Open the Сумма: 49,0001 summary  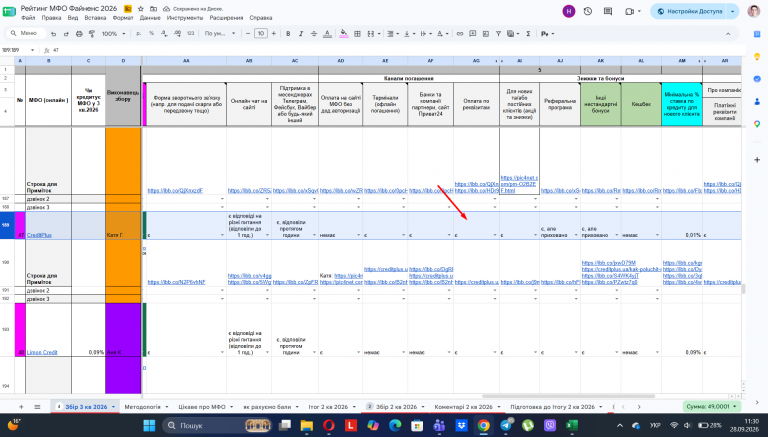712,407
